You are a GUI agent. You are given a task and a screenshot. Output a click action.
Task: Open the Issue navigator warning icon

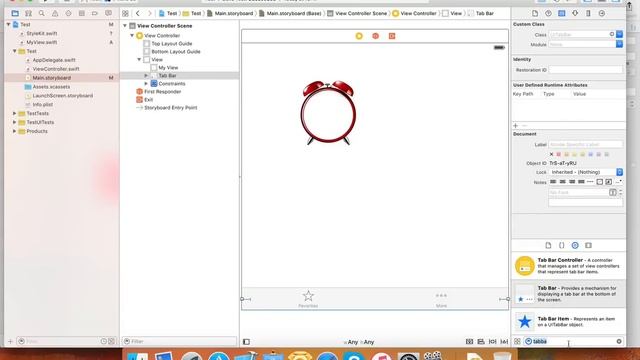pyautogui.click(x=55, y=13)
